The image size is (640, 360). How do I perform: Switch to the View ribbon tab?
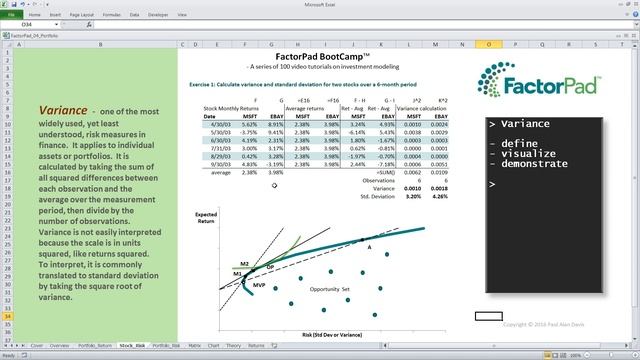click(182, 15)
